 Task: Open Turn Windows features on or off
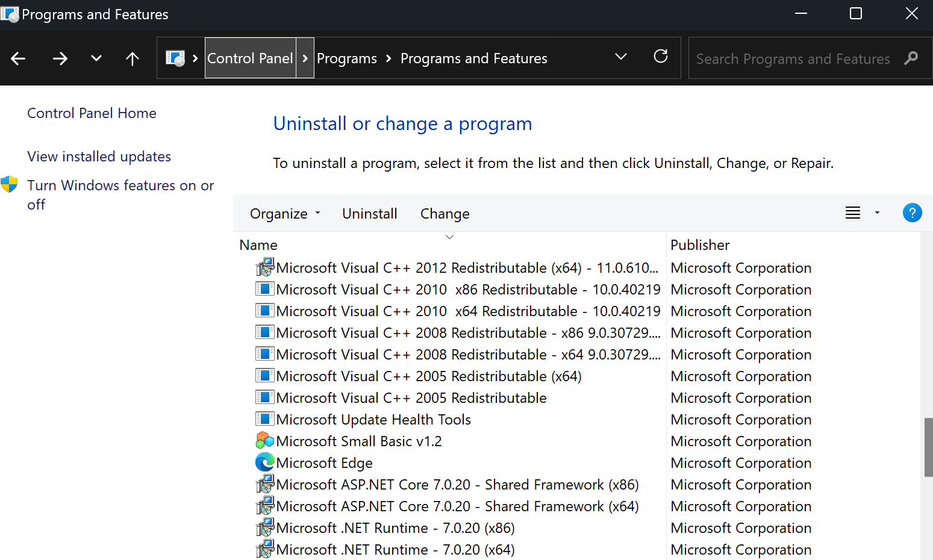pos(120,194)
